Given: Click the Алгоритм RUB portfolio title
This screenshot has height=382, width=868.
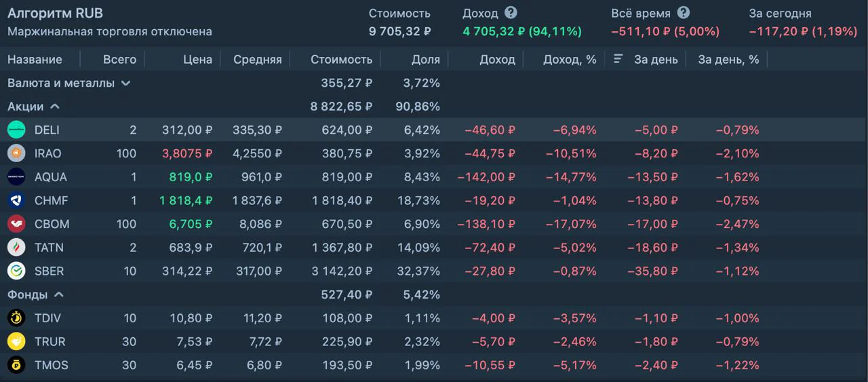Looking at the screenshot, I should point(55,14).
